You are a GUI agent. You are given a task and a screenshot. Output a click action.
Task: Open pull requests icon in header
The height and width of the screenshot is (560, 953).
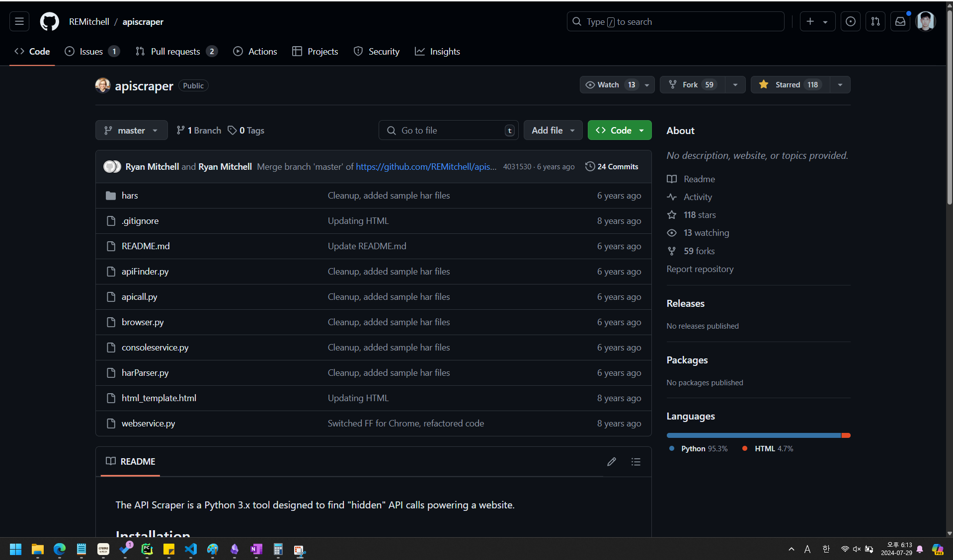click(x=875, y=21)
